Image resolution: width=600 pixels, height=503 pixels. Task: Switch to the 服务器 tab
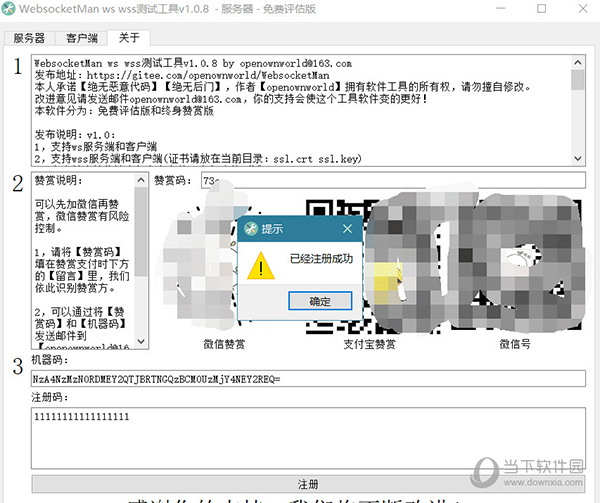pyautogui.click(x=29, y=38)
